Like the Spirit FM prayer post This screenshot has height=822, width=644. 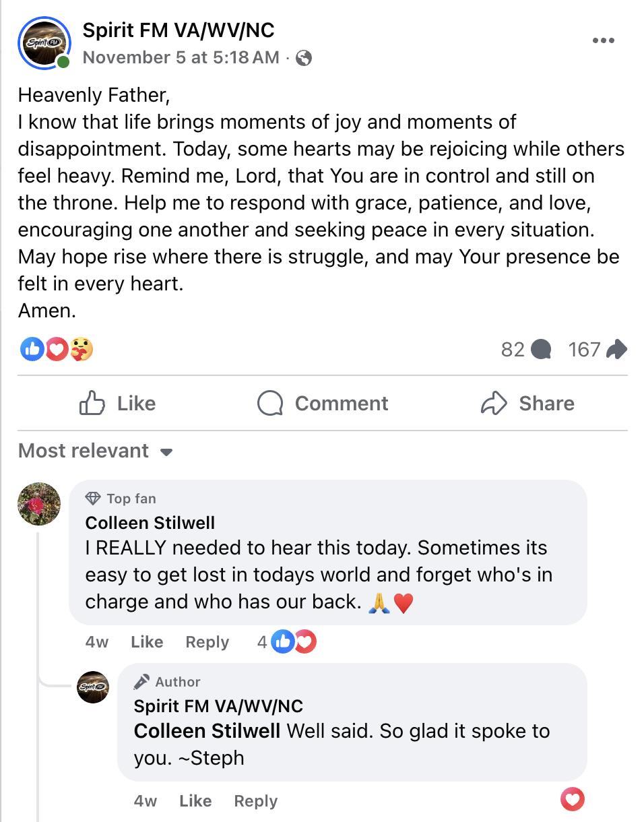[x=118, y=403]
